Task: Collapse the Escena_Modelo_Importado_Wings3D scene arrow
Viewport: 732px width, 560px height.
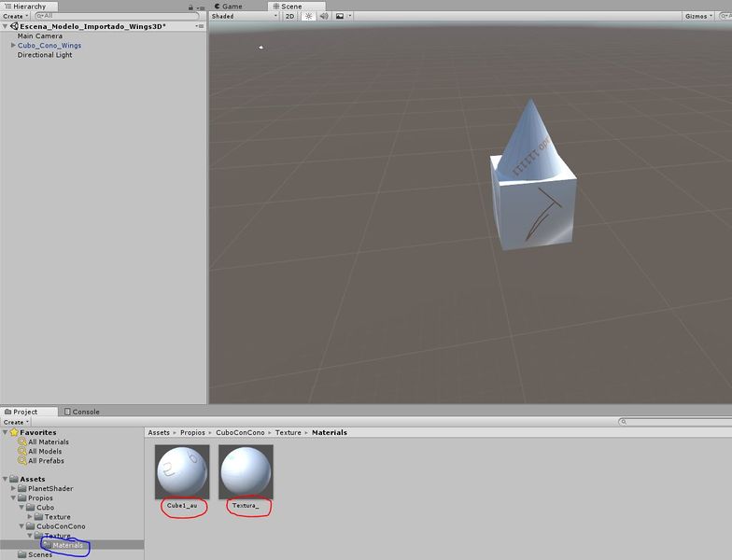Action: pos(6,26)
